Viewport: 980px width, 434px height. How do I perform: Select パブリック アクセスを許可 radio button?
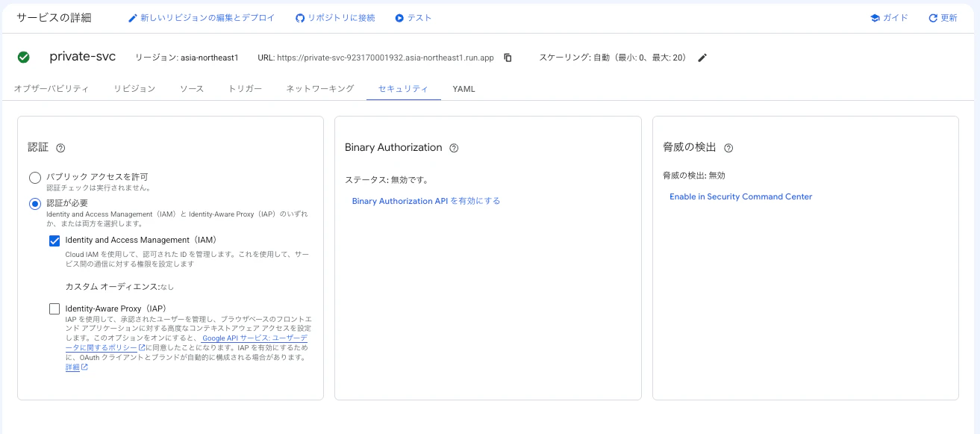point(34,178)
